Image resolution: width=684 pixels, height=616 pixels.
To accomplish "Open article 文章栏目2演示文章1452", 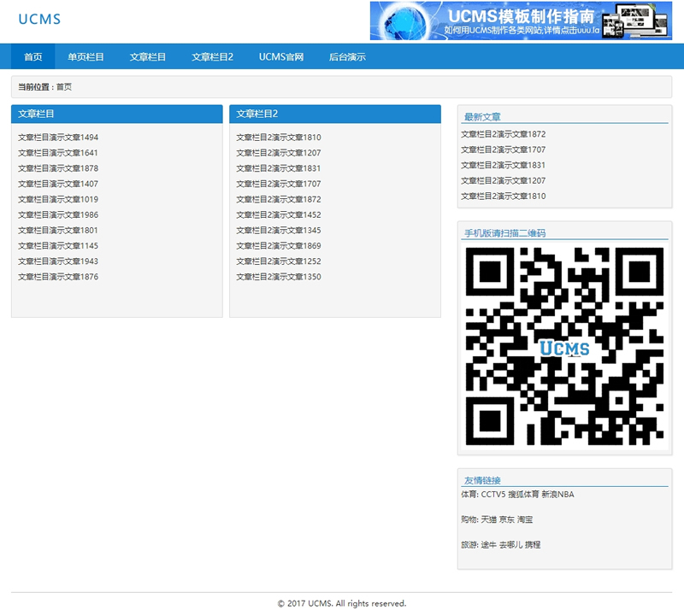I will click(x=279, y=214).
